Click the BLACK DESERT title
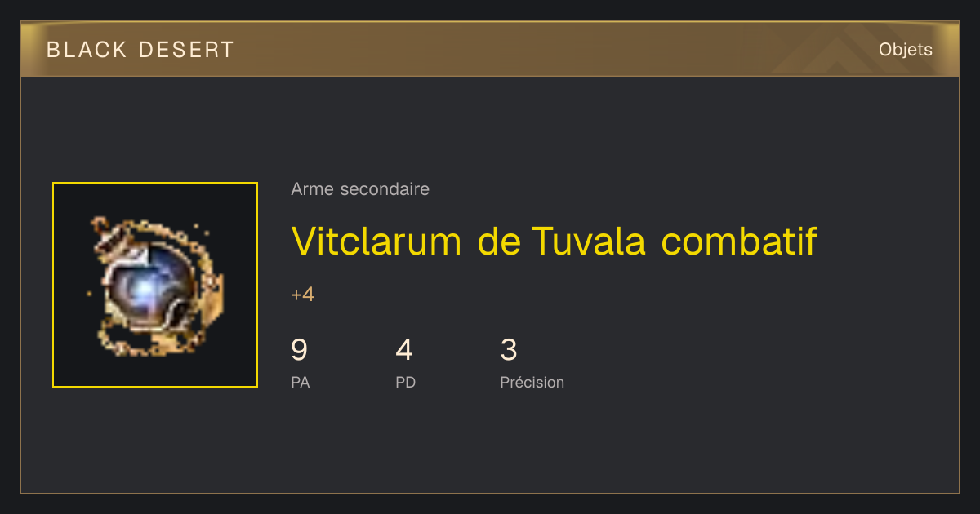The height and width of the screenshot is (514, 980). click(140, 50)
